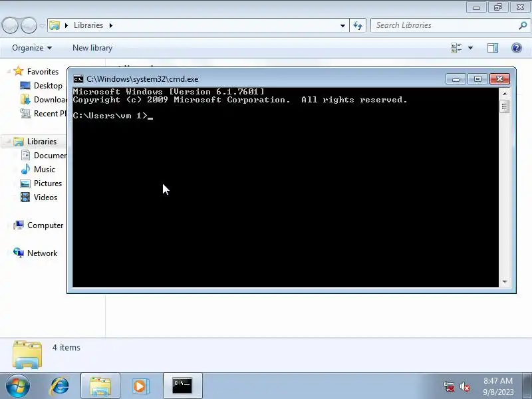This screenshot has width=532, height=399.
Task: Select Favorites in navigation pane
Action: 43,72
